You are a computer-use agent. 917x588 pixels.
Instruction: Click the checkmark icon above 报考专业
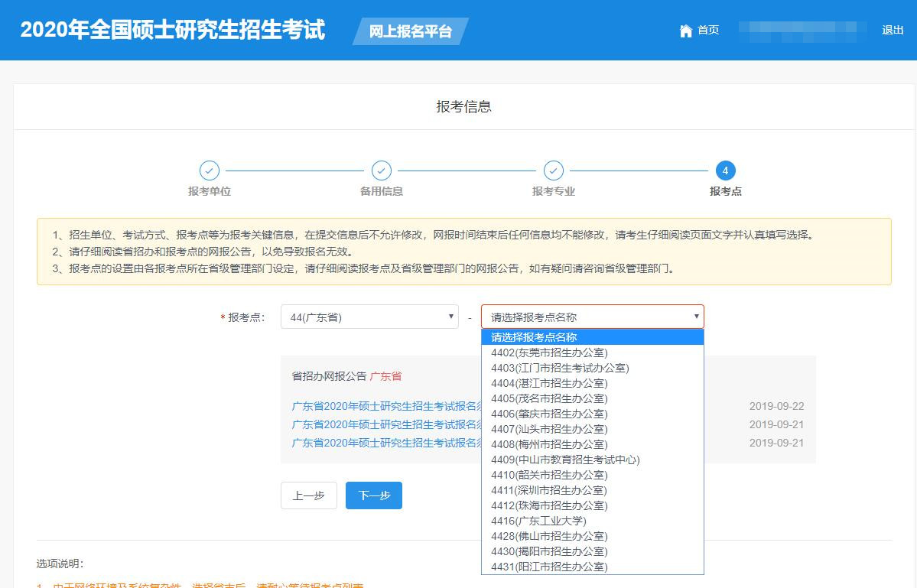[554, 171]
